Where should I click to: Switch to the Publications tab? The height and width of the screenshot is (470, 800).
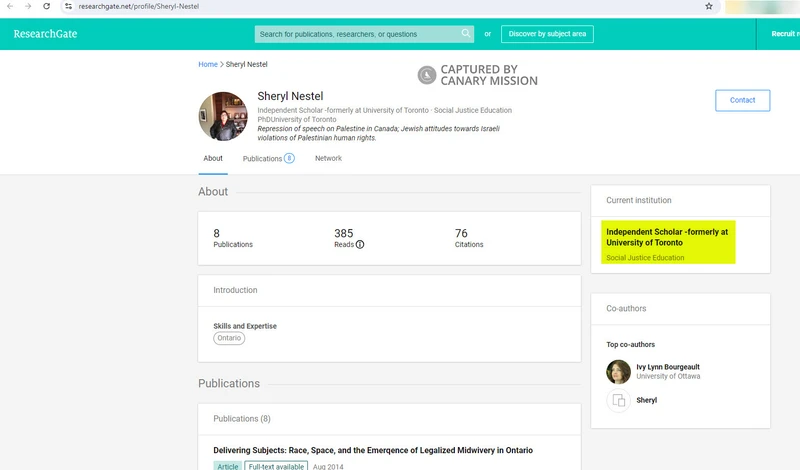click(268, 158)
